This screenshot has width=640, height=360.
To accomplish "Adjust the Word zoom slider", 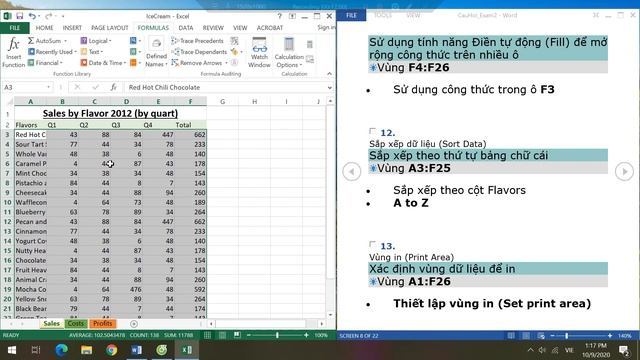I will click(567, 336).
